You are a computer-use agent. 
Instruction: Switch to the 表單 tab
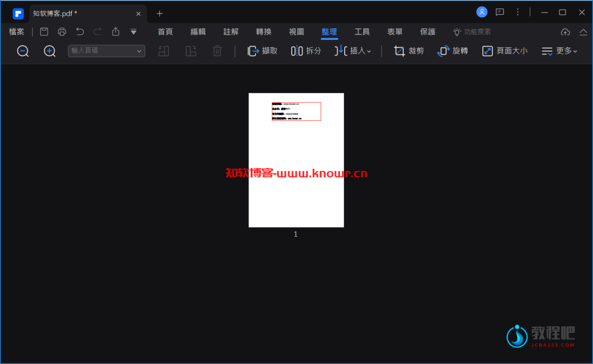pyautogui.click(x=395, y=31)
